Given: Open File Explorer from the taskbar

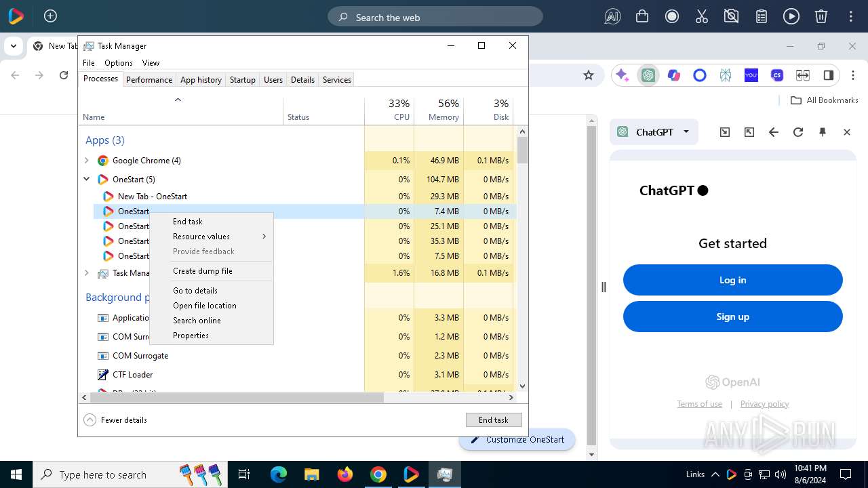Looking at the screenshot, I should click(x=312, y=474).
